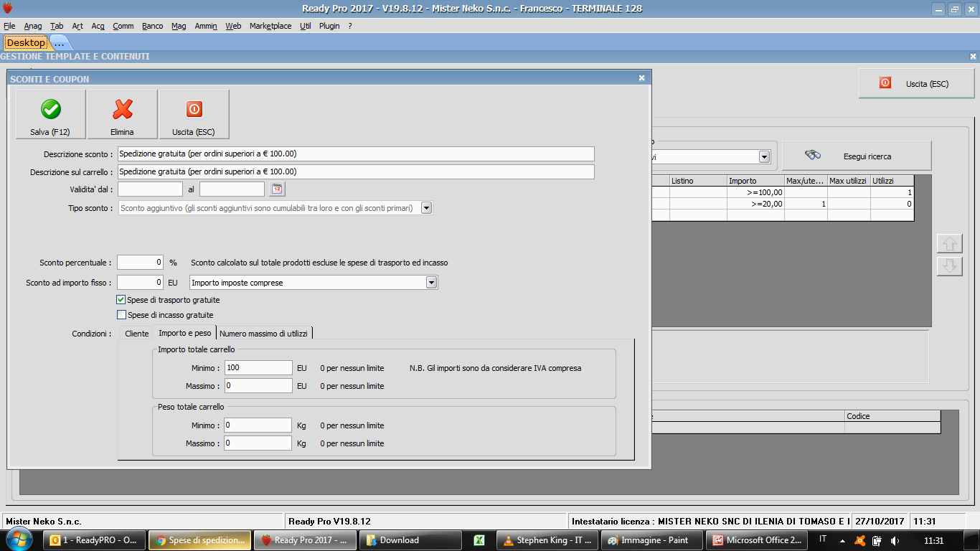Viewport: 980px width, 551px height.
Task: Click the Importo column header
Action: (x=755, y=181)
